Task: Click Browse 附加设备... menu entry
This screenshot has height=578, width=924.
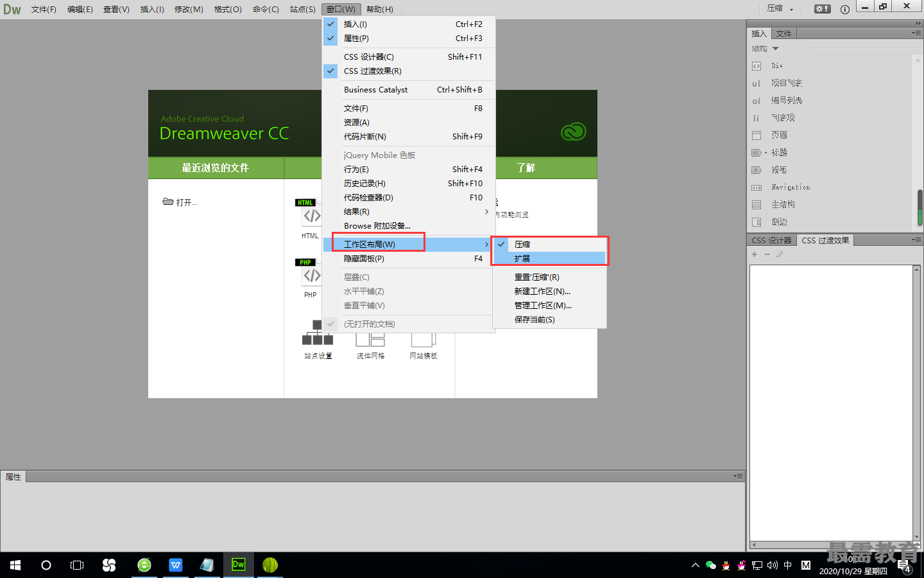Action: click(x=409, y=225)
